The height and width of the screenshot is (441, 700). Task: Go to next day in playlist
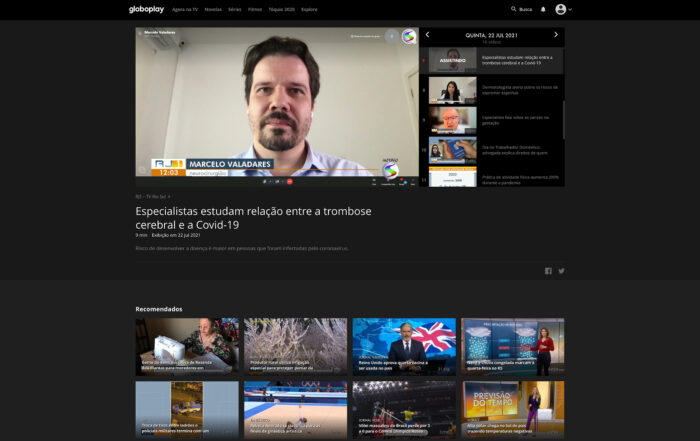click(556, 35)
